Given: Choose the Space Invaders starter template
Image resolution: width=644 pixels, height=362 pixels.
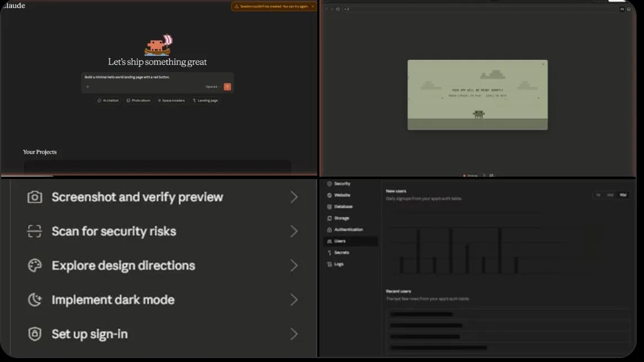Looking at the screenshot, I should [x=171, y=100].
